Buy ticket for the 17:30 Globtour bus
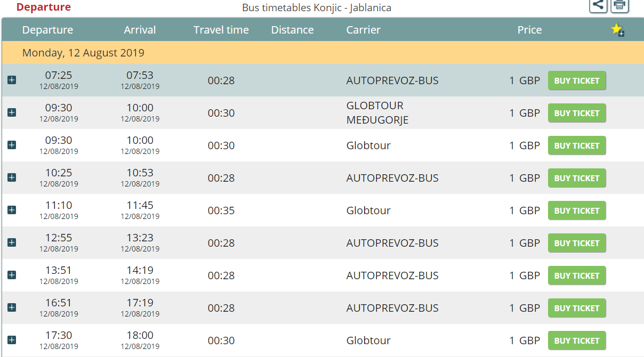The image size is (644, 357). coord(577,341)
